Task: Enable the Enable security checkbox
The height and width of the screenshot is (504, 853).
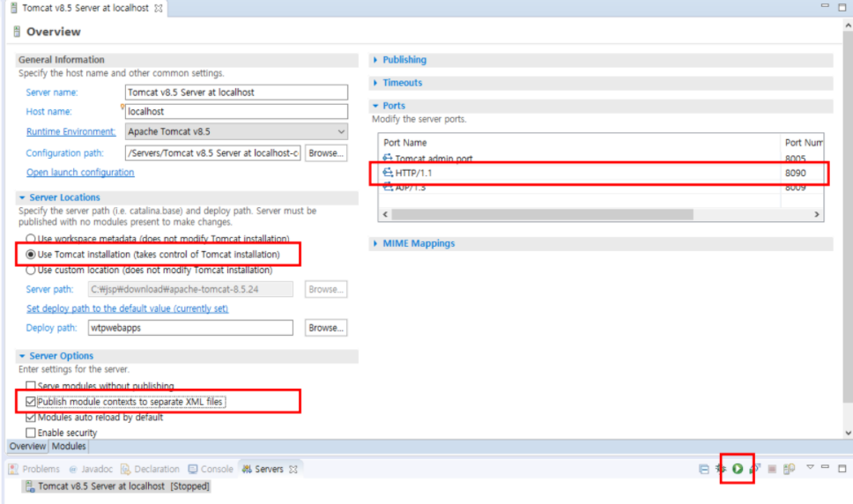Action: tap(31, 433)
